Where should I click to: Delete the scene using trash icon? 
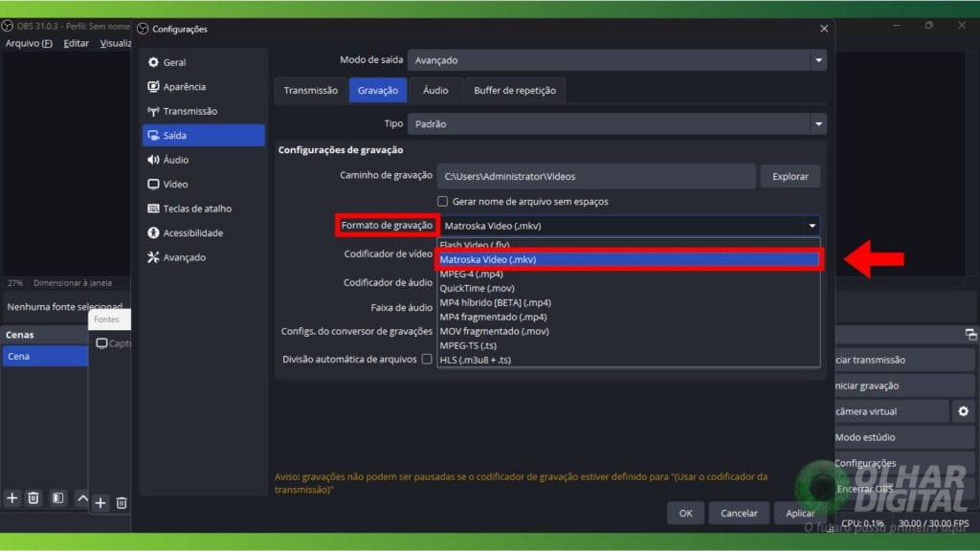pyautogui.click(x=33, y=498)
